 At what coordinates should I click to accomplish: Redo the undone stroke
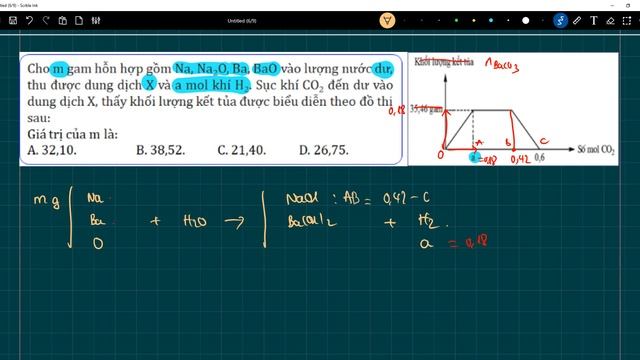[46, 20]
